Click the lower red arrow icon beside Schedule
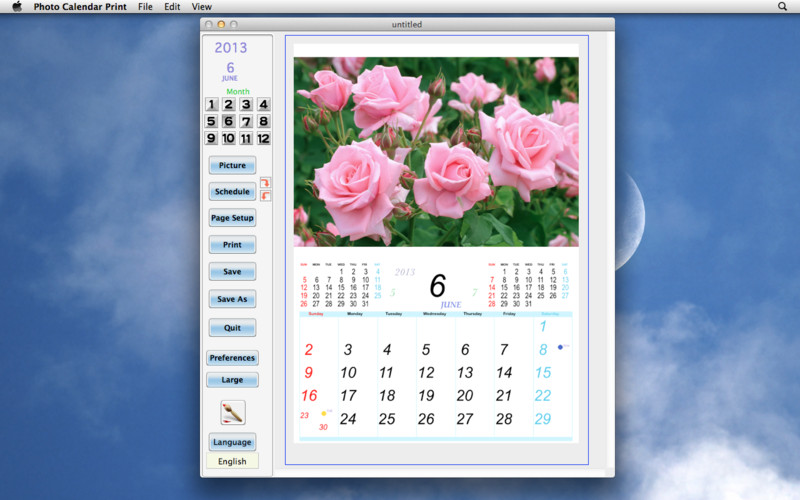This screenshot has height=500, width=800. [265, 196]
